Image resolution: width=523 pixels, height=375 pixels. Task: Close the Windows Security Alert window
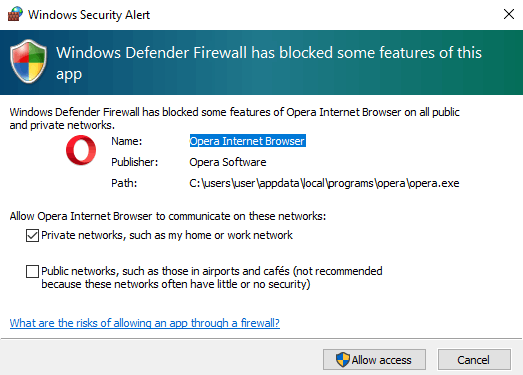(509, 14)
